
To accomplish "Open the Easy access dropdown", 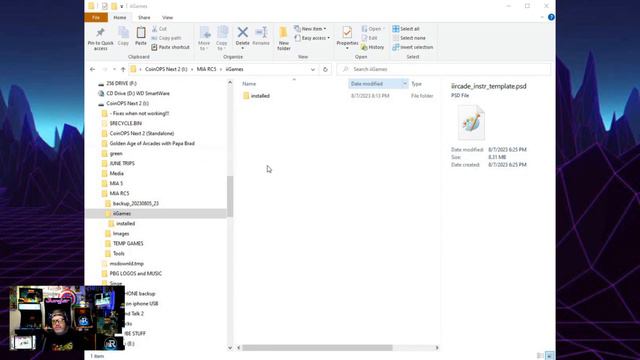I will pos(312,38).
